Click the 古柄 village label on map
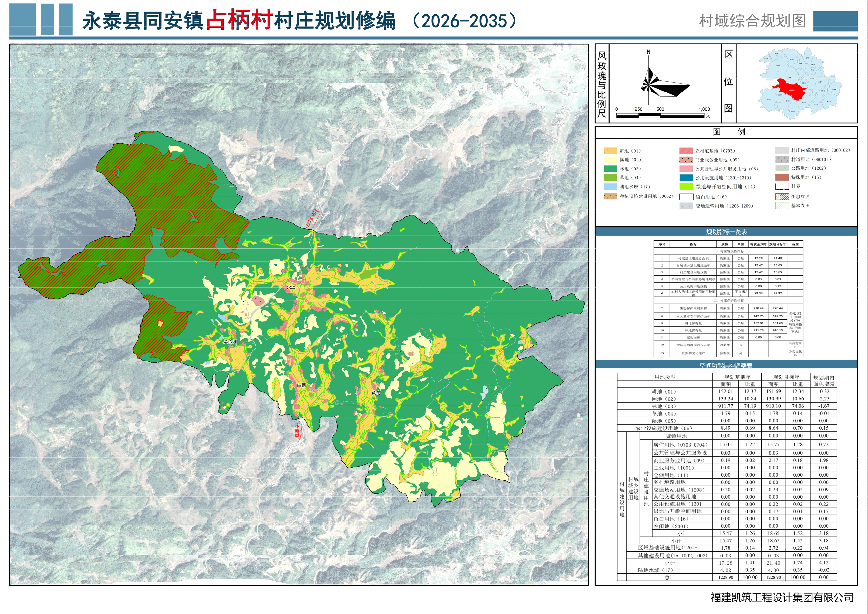This screenshot has width=868, height=614. 301,385
